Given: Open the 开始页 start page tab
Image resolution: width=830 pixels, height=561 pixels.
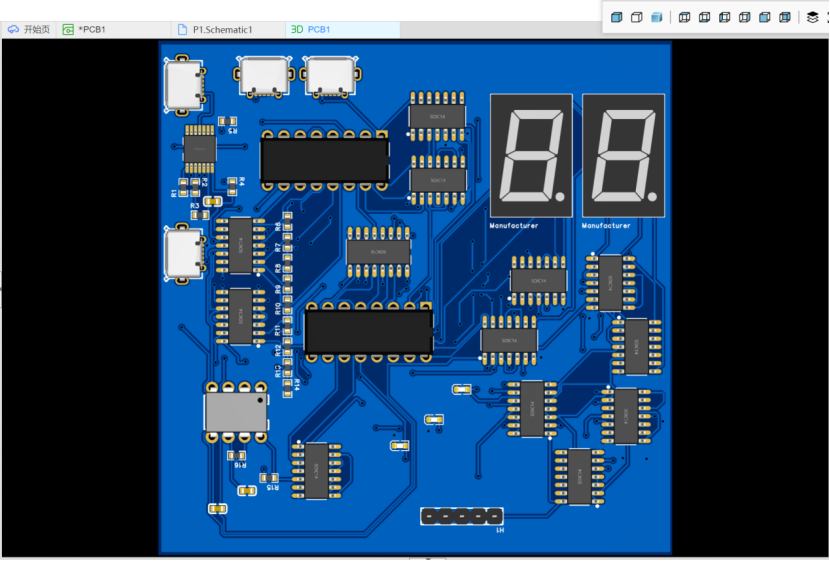Looking at the screenshot, I should click(x=29, y=30).
